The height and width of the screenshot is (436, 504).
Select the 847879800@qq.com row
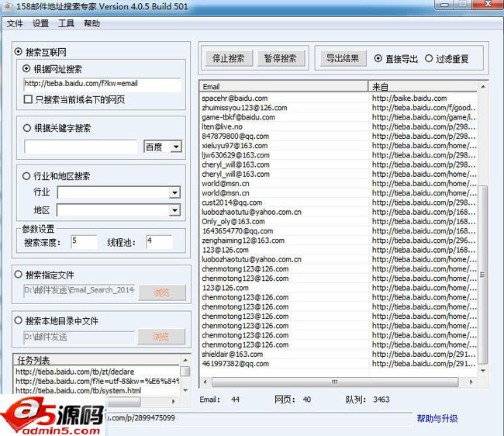pyautogui.click(x=338, y=136)
